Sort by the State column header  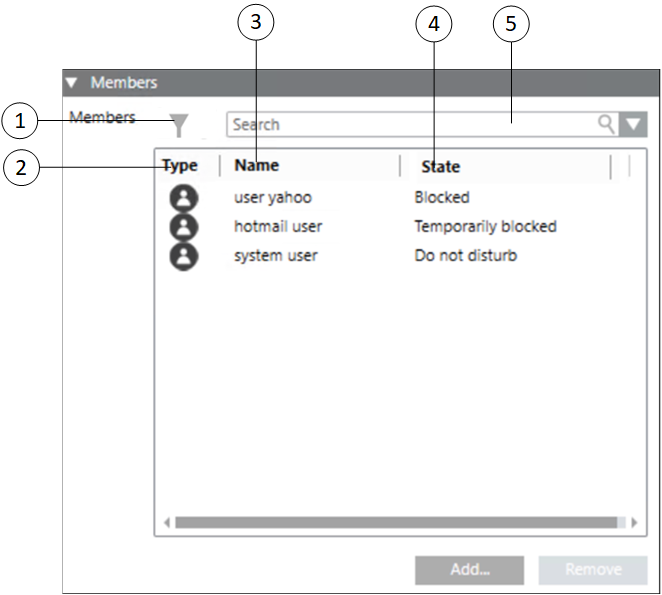(440, 167)
